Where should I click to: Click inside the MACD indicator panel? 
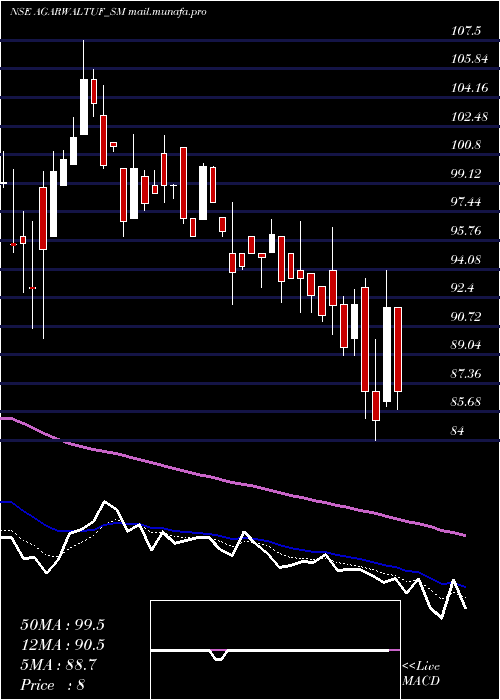(275, 650)
